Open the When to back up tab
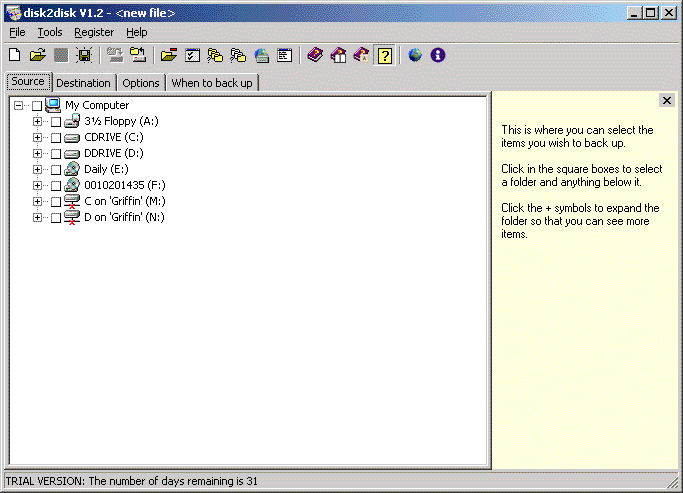Screen dimensions: 683x493 [x=212, y=83]
